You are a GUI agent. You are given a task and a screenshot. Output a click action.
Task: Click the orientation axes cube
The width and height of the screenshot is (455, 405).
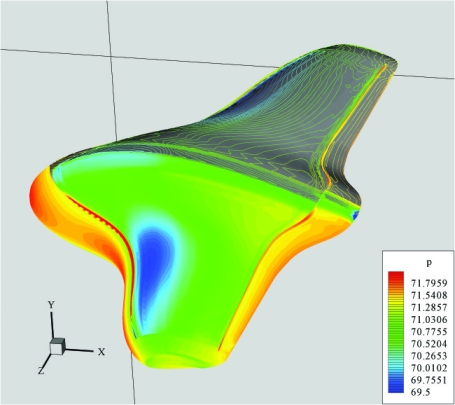57,346
